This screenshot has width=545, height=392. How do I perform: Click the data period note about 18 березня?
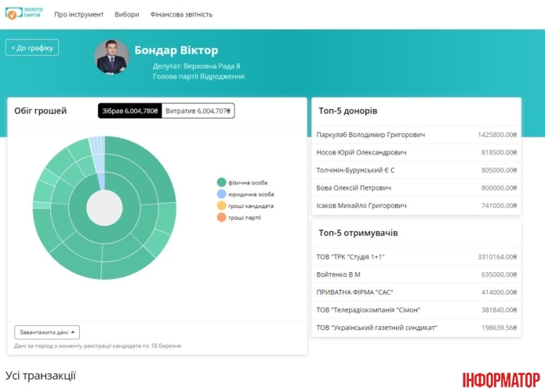[x=98, y=346]
